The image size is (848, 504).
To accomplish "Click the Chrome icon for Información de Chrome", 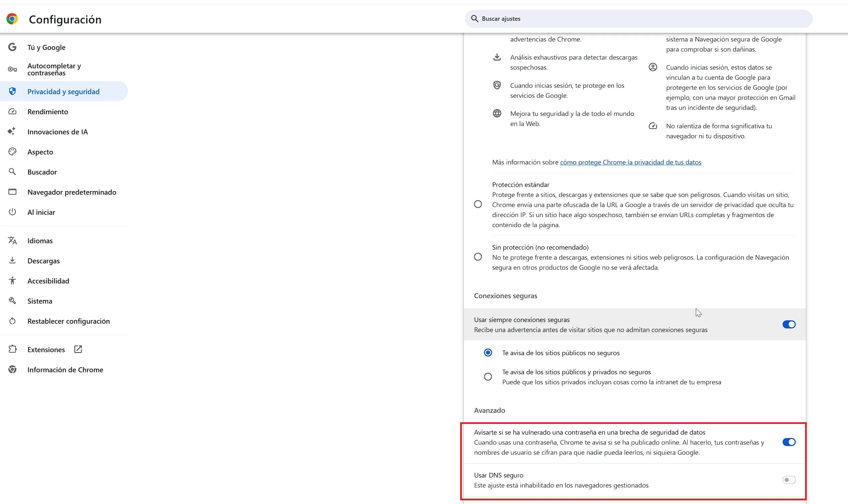I will point(12,370).
